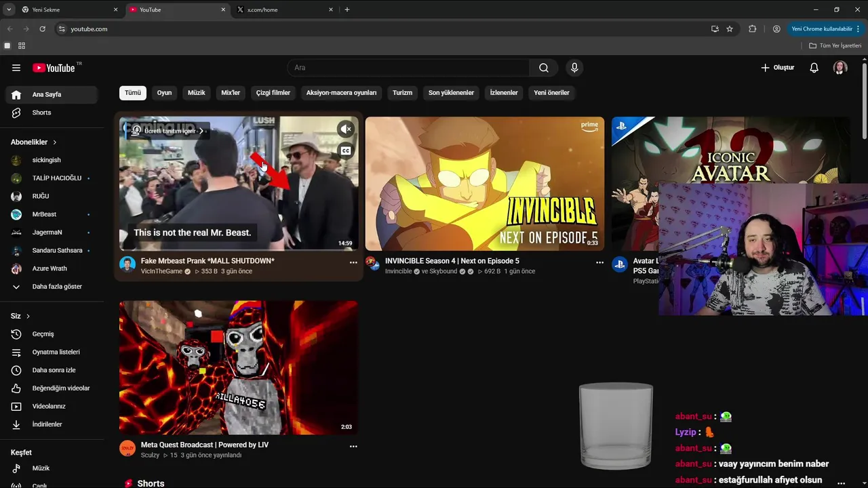Screen dimensions: 868x488
Task: Click the Oluştur create button
Action: (777, 68)
